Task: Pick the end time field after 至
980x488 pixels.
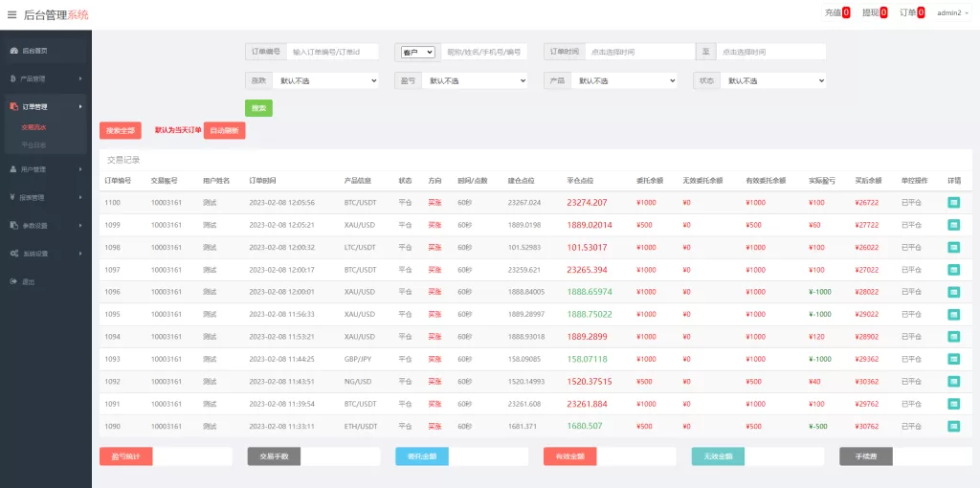Action: [x=771, y=52]
